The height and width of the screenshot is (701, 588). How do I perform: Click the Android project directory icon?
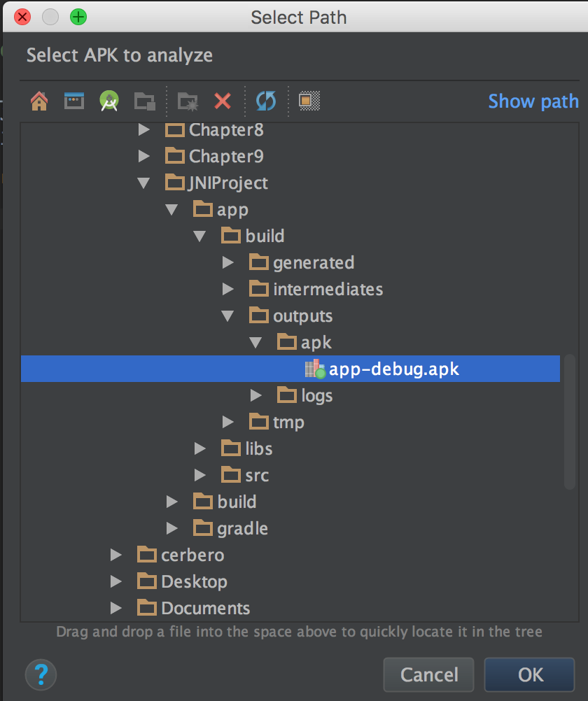coord(108,101)
